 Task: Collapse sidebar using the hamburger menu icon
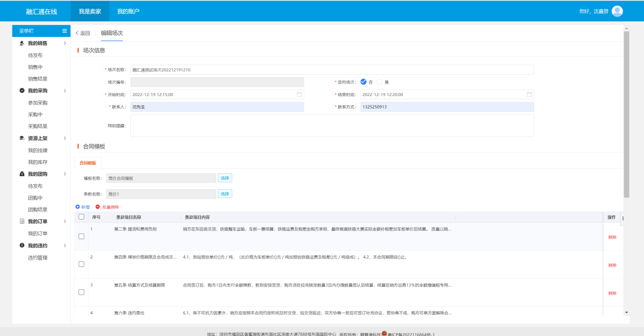pos(65,31)
